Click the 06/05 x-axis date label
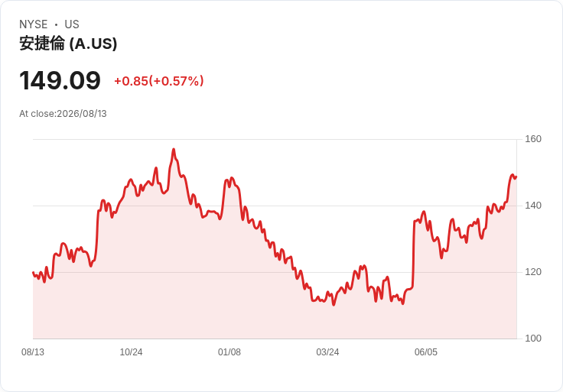This screenshot has height=392, width=563. (x=426, y=352)
